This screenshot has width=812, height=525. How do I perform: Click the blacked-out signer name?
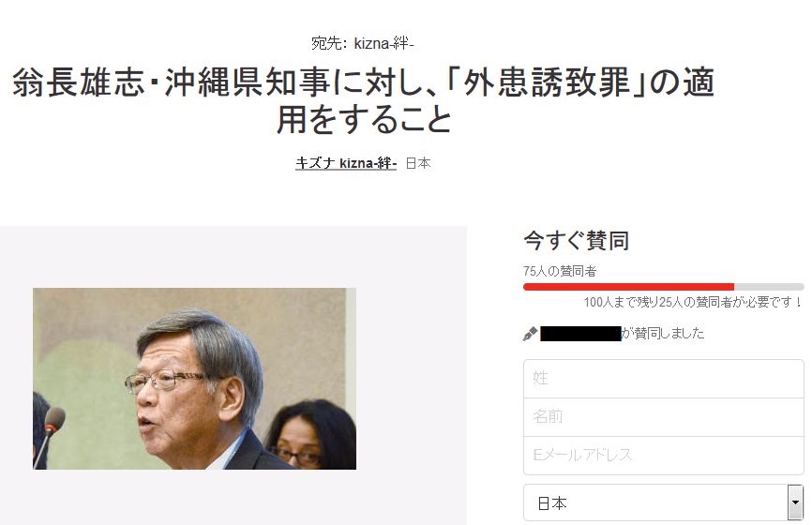tap(580, 334)
